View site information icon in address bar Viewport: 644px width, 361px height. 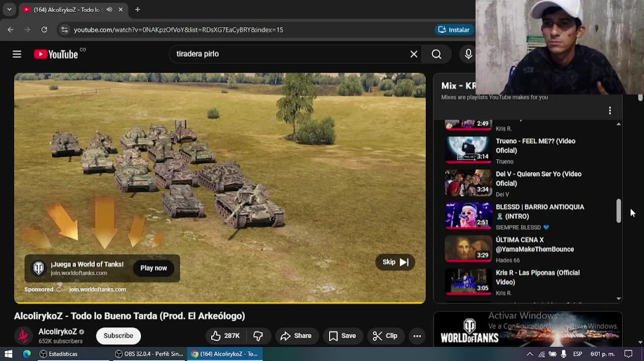(x=64, y=30)
